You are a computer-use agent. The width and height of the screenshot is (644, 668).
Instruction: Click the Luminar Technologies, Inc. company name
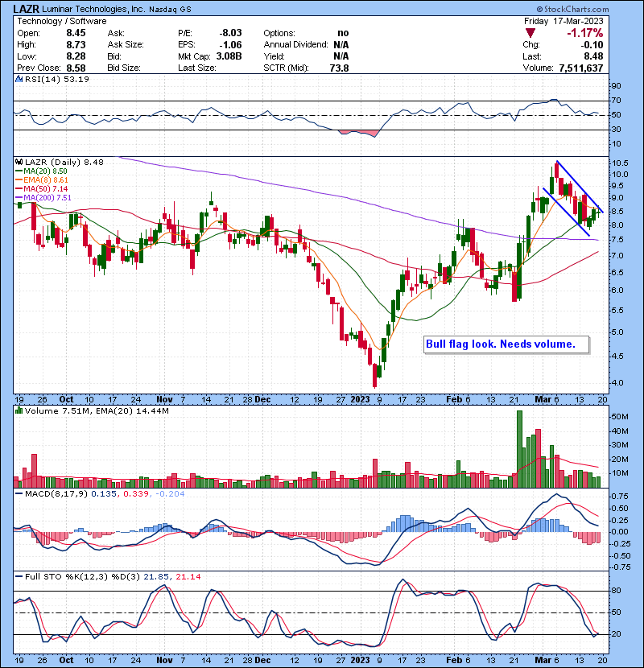click(93, 9)
